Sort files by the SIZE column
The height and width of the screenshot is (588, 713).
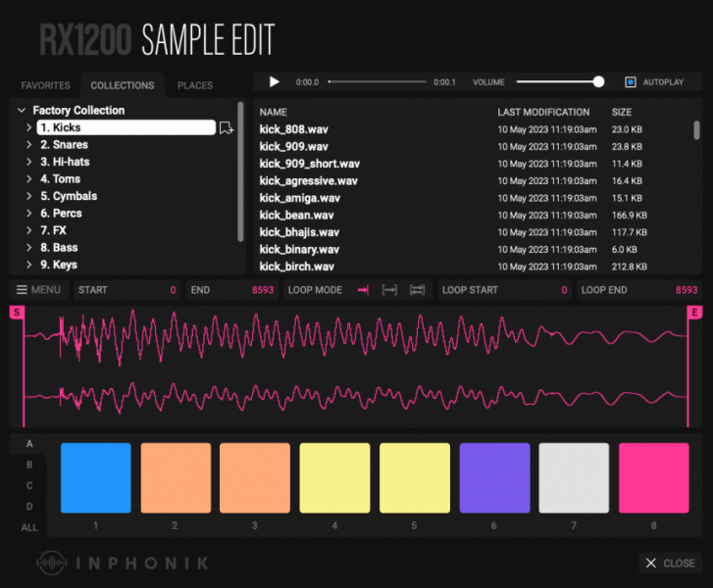point(622,113)
